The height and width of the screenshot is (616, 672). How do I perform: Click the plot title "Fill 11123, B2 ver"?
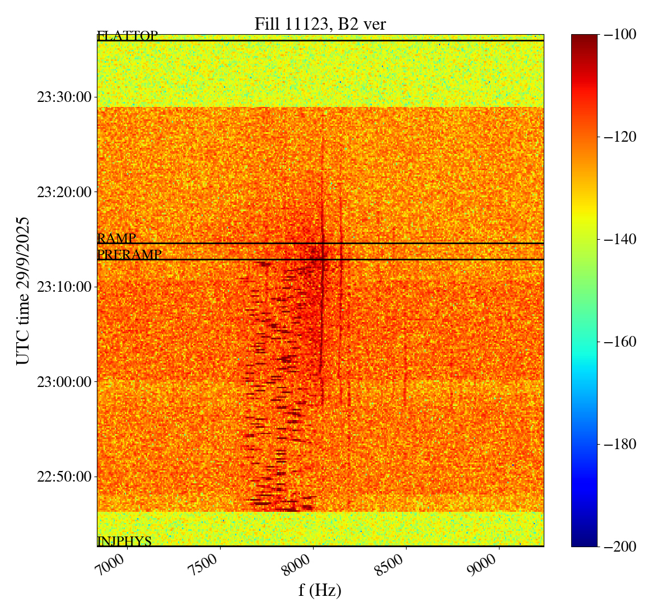pyautogui.click(x=320, y=24)
